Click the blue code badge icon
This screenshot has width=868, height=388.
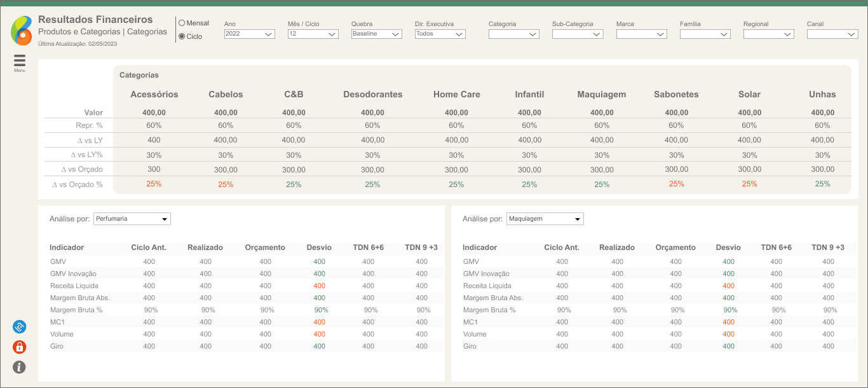(x=20, y=327)
